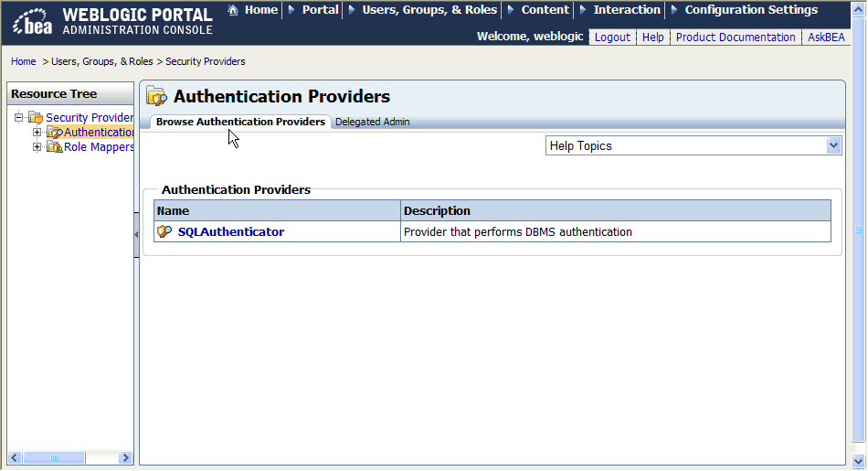Click the 'Security Providers' breadcrumb text
The image size is (868, 471).
pos(206,61)
